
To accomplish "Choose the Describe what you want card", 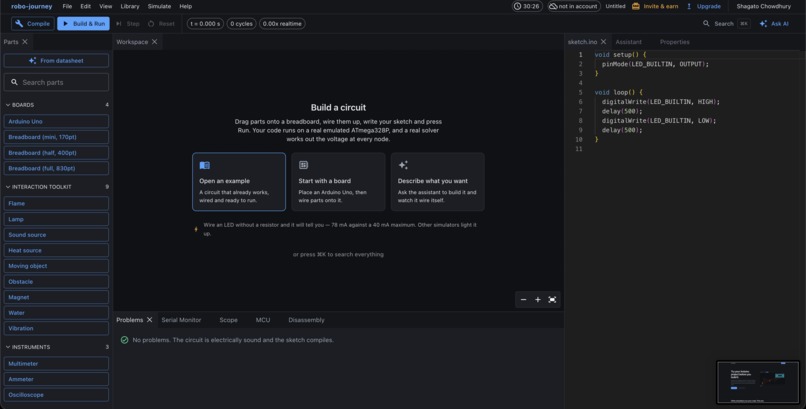I will [x=437, y=182].
